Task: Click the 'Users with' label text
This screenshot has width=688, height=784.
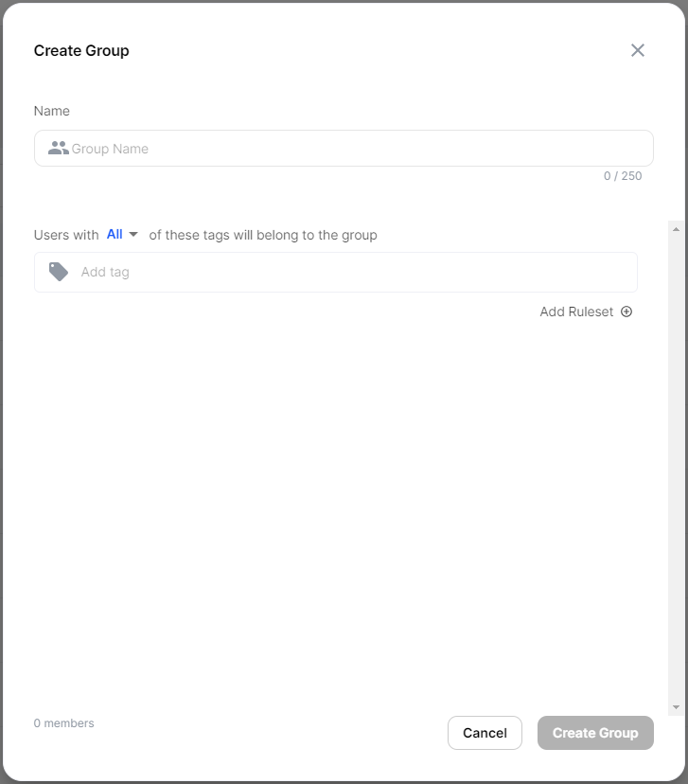Action: pyautogui.click(x=66, y=235)
